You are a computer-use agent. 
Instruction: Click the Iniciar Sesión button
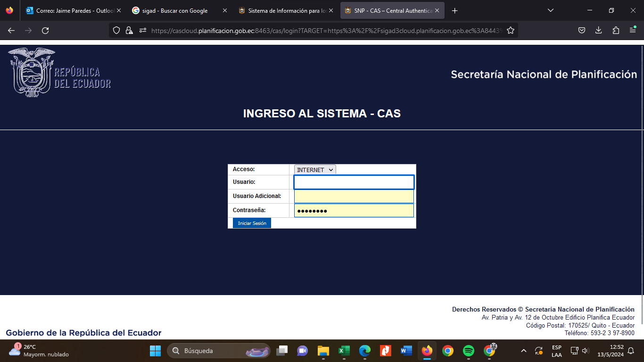coord(252,223)
